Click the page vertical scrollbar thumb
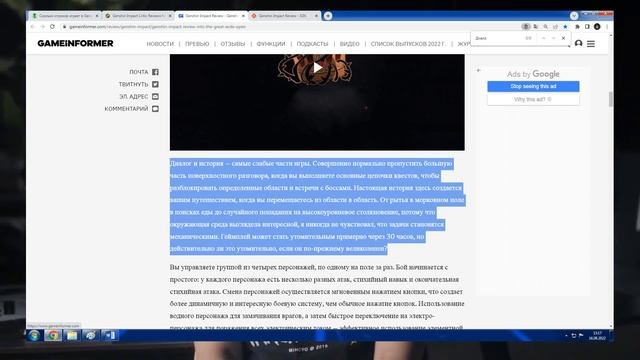640x360 pixels. (611, 99)
